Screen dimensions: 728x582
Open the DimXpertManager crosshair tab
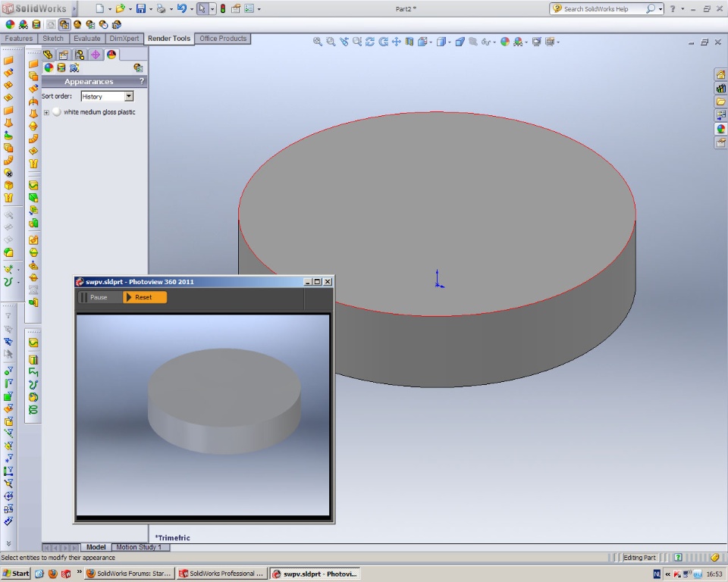96,55
